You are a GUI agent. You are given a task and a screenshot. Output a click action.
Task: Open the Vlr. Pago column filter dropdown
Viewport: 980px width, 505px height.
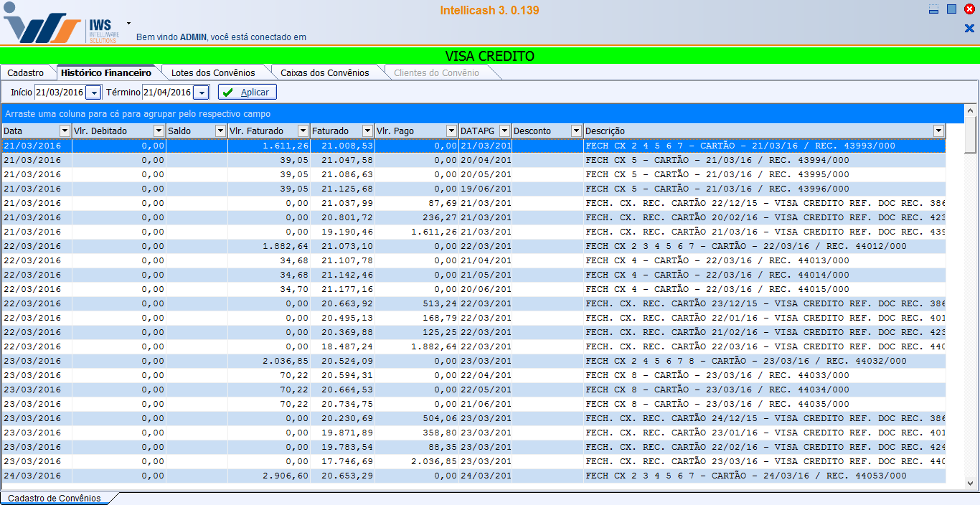[x=452, y=131]
